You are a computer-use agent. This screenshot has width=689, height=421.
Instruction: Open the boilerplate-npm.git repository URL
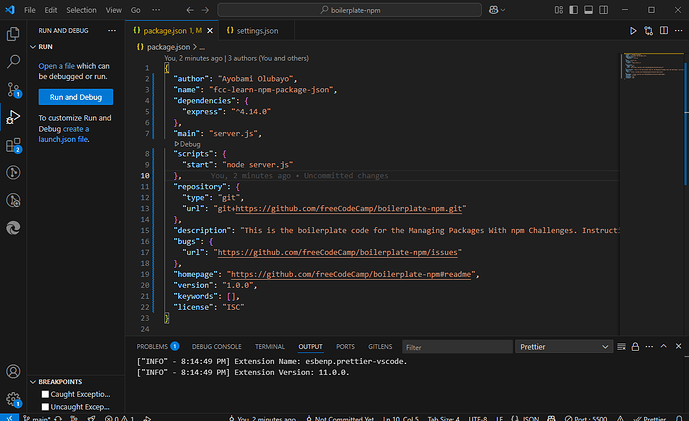(348, 208)
